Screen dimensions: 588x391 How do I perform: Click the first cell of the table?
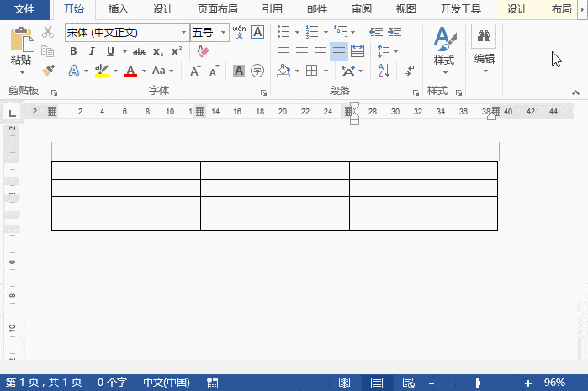click(125, 171)
